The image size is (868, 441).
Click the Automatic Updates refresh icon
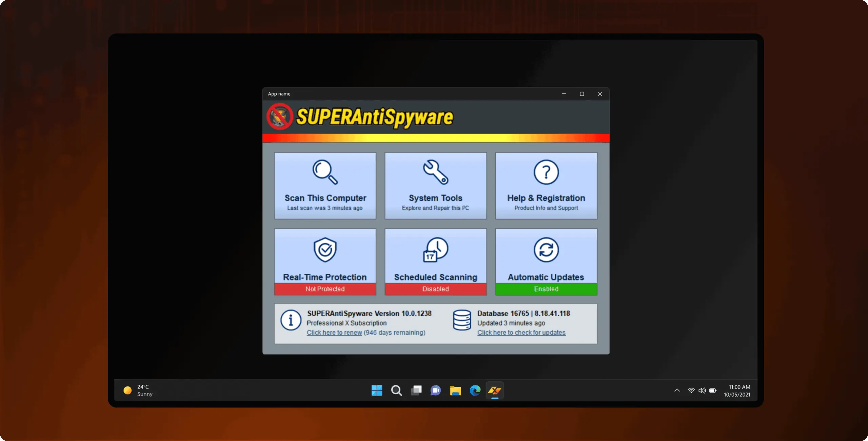[546, 250]
